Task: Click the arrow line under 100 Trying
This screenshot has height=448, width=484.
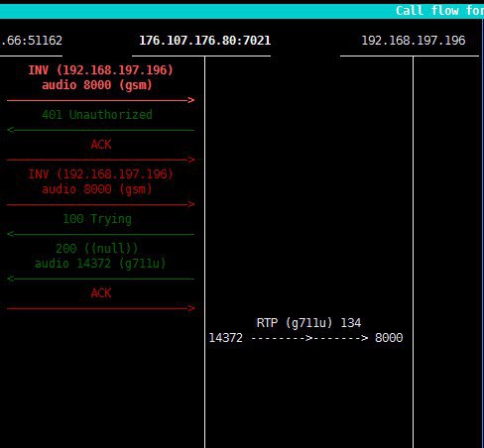Action: (100, 234)
